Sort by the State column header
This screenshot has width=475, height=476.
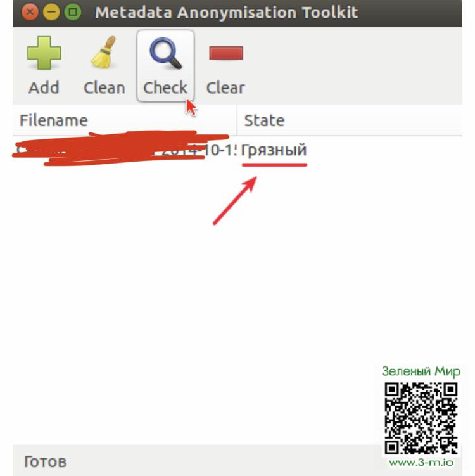click(x=350, y=120)
